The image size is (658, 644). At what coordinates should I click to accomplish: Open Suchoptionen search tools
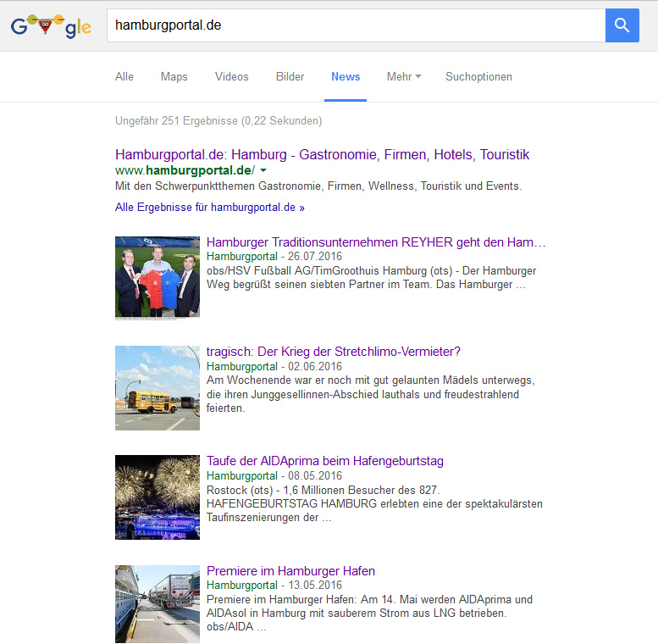[478, 77]
